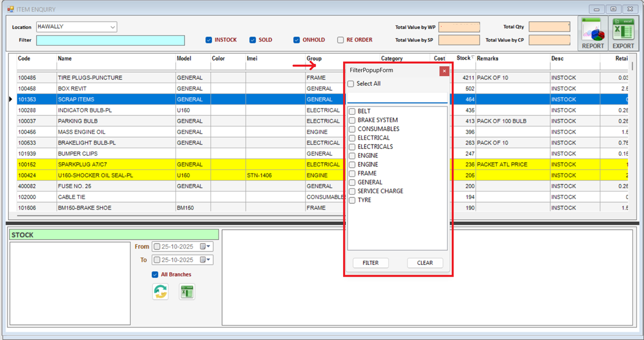
Task: Close the FilterPopupForm with its red X
Action: [444, 71]
